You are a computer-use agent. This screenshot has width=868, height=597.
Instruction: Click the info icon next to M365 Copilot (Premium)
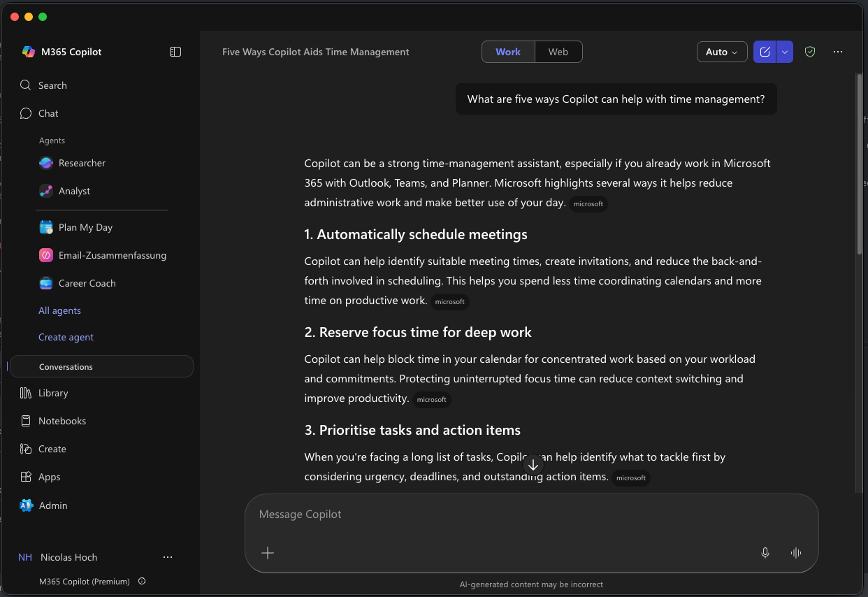tap(142, 581)
